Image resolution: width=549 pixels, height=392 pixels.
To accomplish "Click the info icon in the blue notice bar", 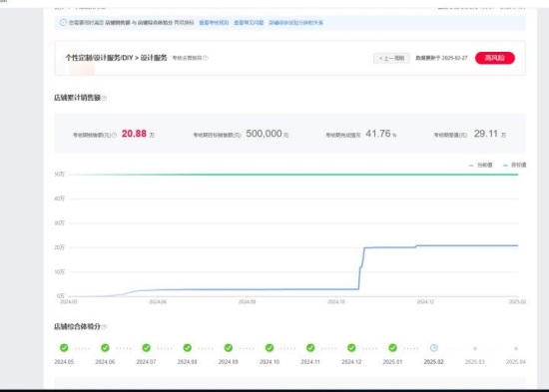I will tap(63, 23).
